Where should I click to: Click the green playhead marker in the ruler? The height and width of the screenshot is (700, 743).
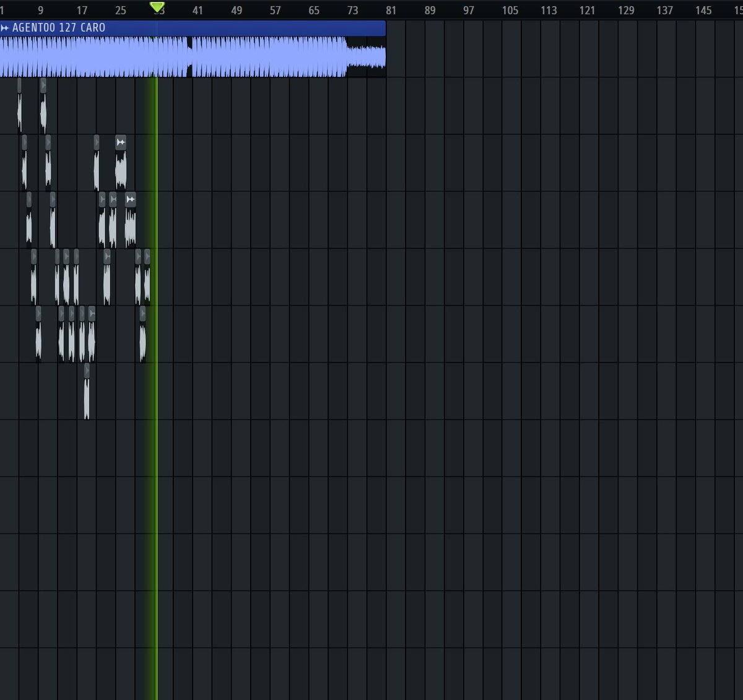[157, 7]
